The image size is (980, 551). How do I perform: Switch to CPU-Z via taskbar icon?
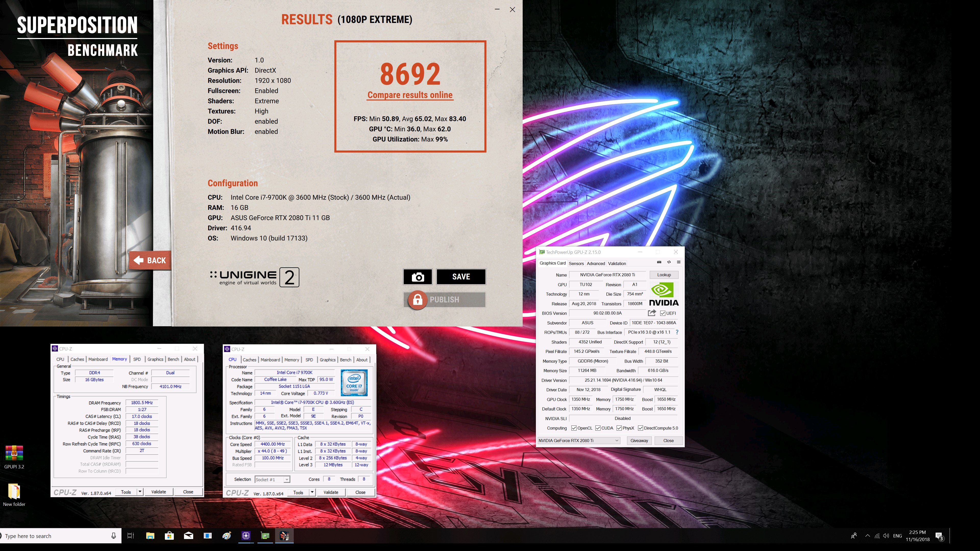point(246,536)
